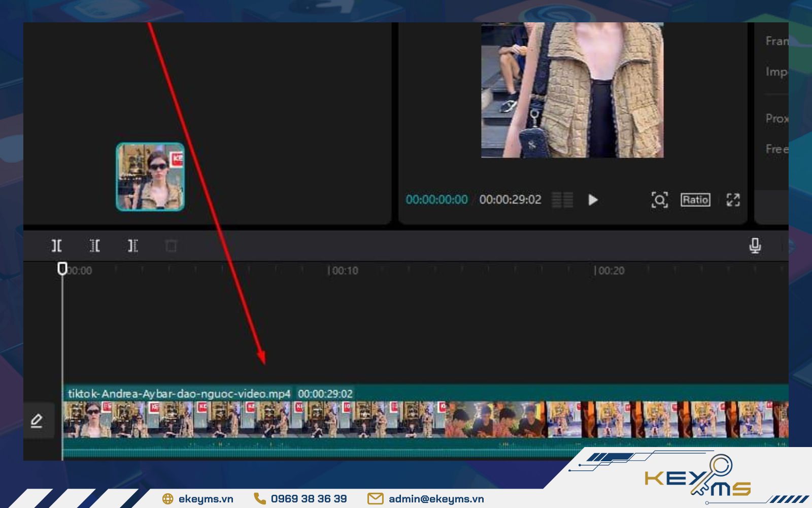
Task: Click the current timecode 00:00:00:00
Action: point(437,200)
